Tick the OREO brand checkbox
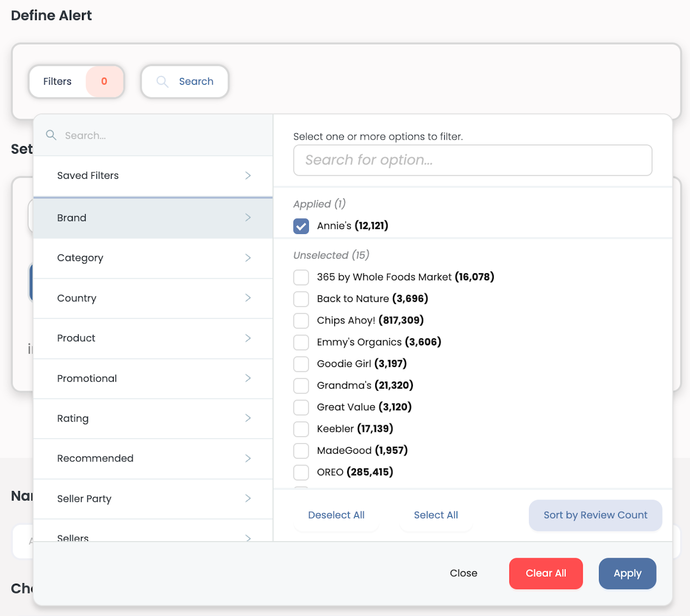690x616 pixels. pos(301,472)
